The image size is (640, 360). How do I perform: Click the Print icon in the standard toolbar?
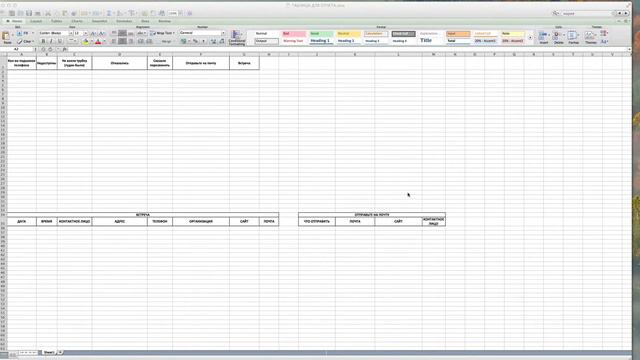pyautogui.click(x=38, y=13)
